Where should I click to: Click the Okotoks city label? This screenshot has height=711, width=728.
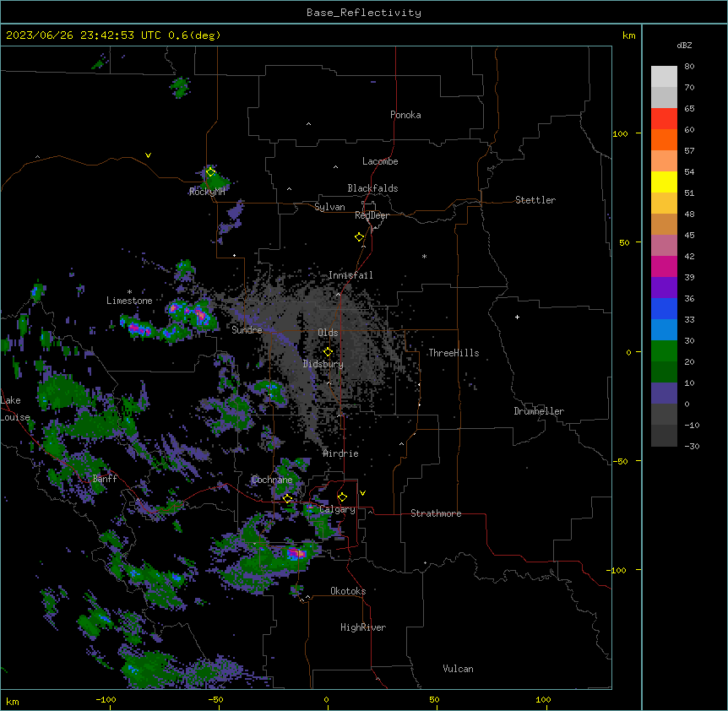click(x=348, y=591)
